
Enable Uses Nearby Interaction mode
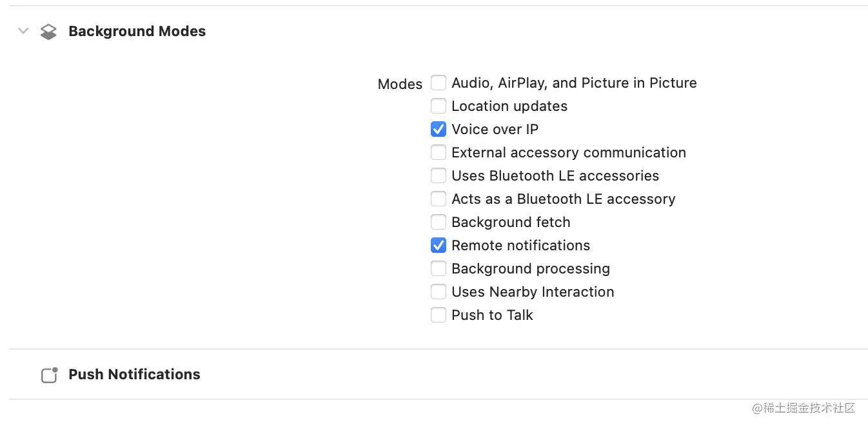coord(439,292)
